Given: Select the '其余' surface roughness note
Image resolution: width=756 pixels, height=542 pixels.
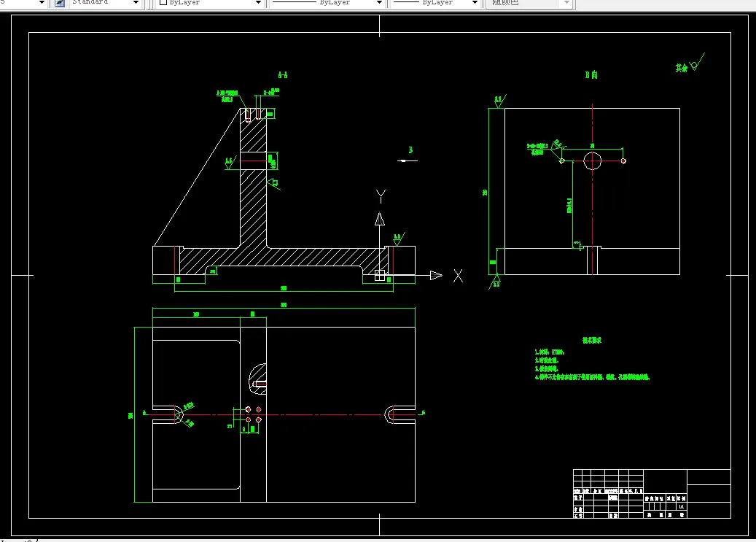Looking at the screenshot, I should click(x=681, y=68).
